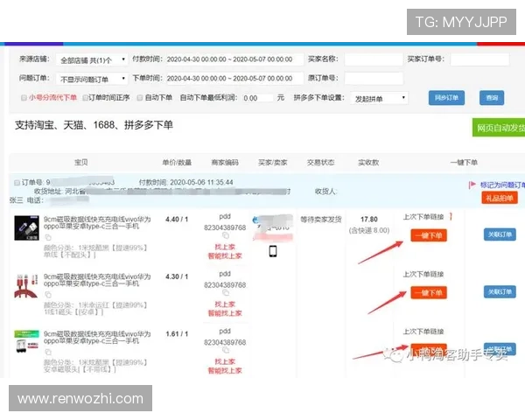Image resolution: width=525 pixels, height=420 pixels.
Task: Click 智能找上家 in the 1.61 row
Action: pyautogui.click(x=225, y=371)
